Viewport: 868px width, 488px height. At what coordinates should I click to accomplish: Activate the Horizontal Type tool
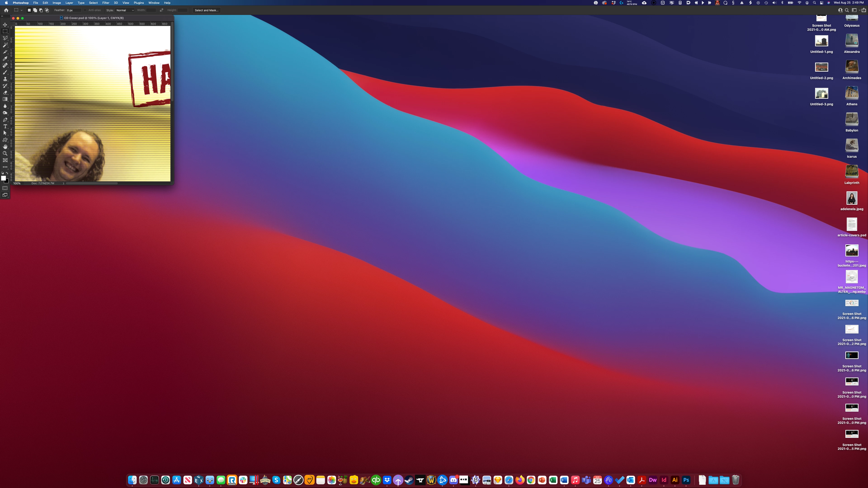[5, 126]
